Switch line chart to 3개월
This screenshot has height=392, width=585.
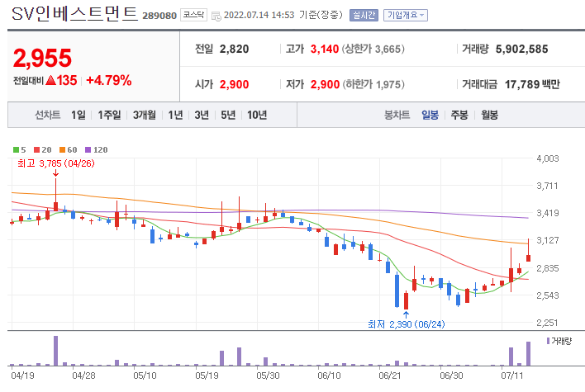click(145, 115)
